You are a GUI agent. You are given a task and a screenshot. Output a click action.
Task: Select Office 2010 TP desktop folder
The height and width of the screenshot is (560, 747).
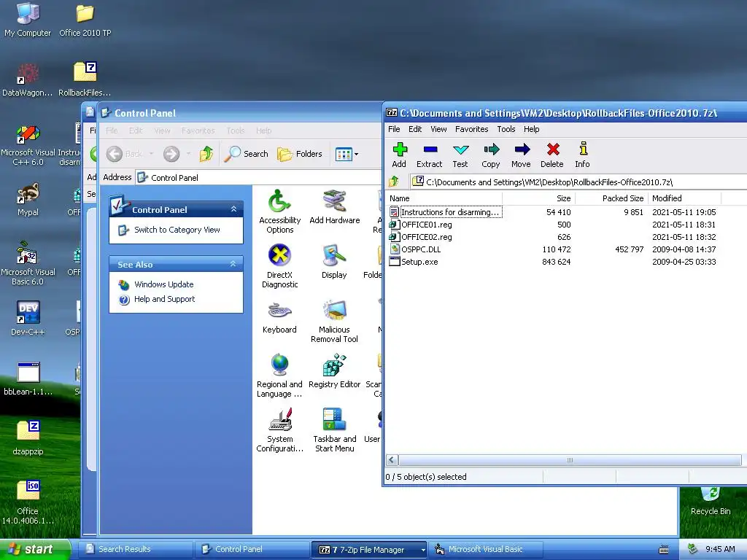[85, 20]
